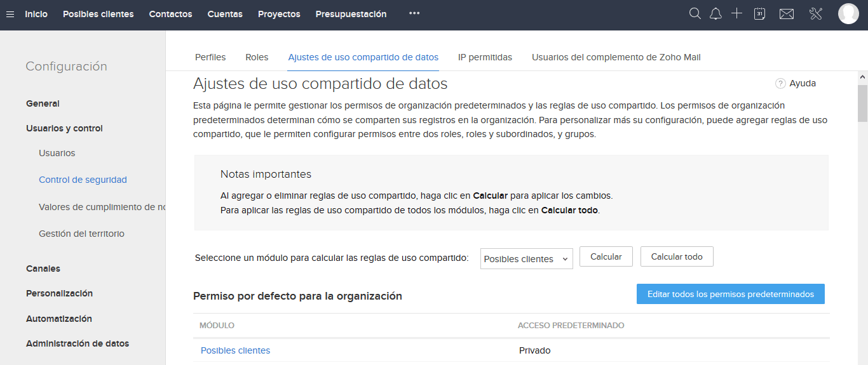Go to the Inicio tab
This screenshot has width=868, height=365.
point(36,14)
